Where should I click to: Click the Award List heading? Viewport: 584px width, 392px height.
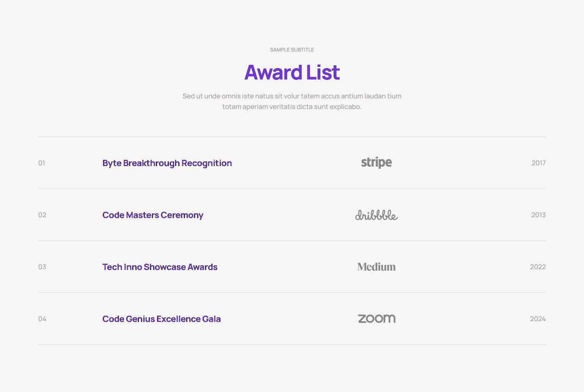(x=292, y=72)
